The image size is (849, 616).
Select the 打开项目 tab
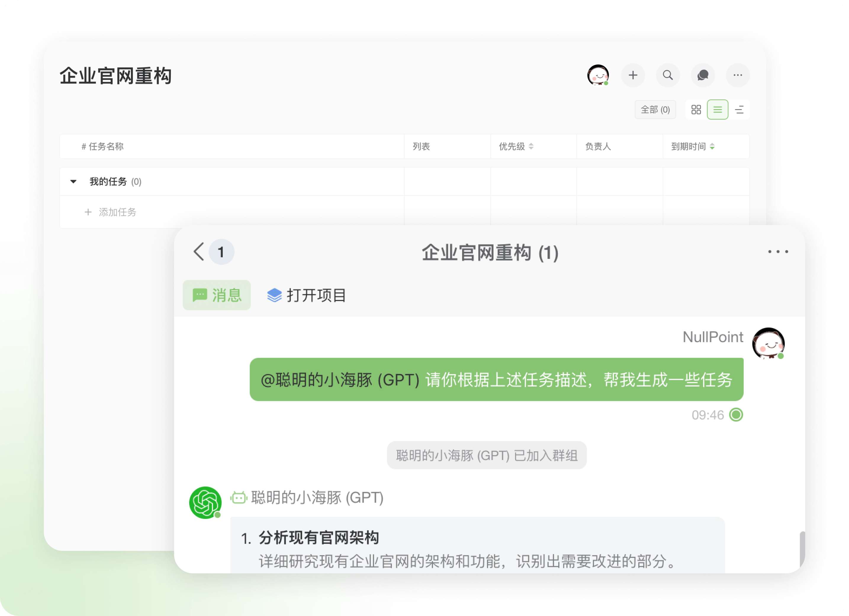[307, 295]
